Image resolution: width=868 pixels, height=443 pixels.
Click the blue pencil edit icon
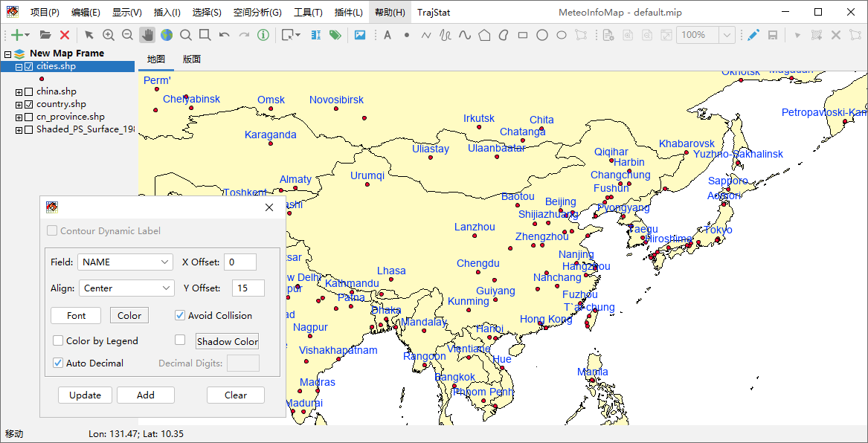pyautogui.click(x=753, y=35)
